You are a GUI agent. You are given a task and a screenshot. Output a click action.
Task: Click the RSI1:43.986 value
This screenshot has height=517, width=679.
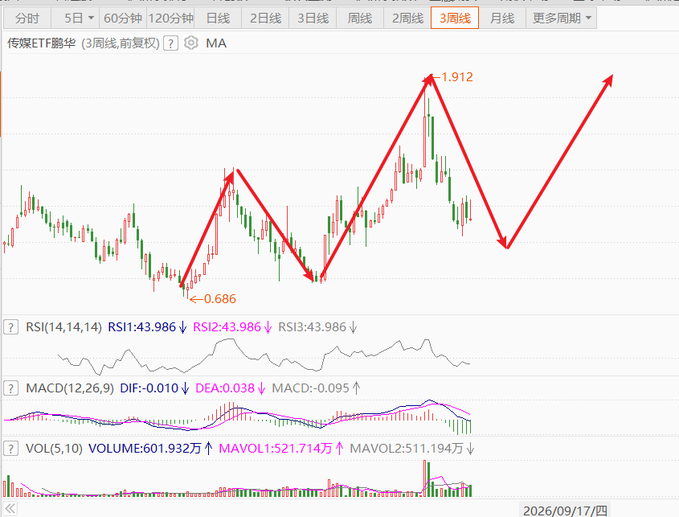pyautogui.click(x=142, y=327)
